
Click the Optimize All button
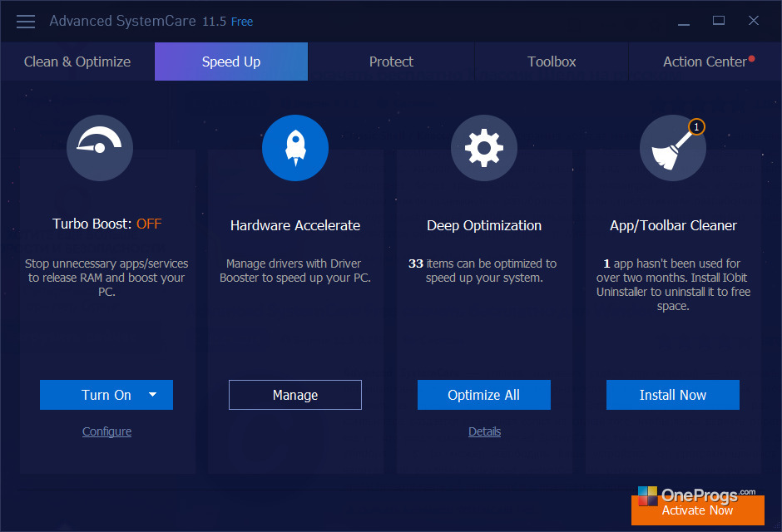tap(484, 395)
